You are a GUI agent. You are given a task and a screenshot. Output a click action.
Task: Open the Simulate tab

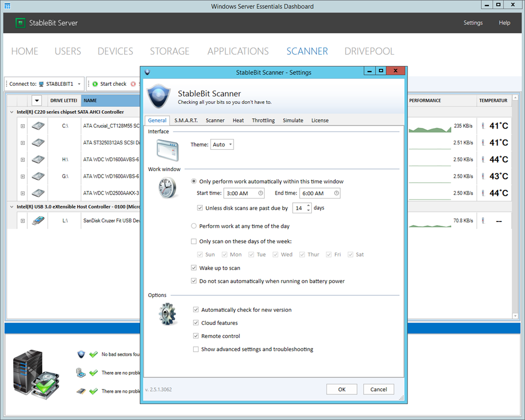pyautogui.click(x=293, y=120)
